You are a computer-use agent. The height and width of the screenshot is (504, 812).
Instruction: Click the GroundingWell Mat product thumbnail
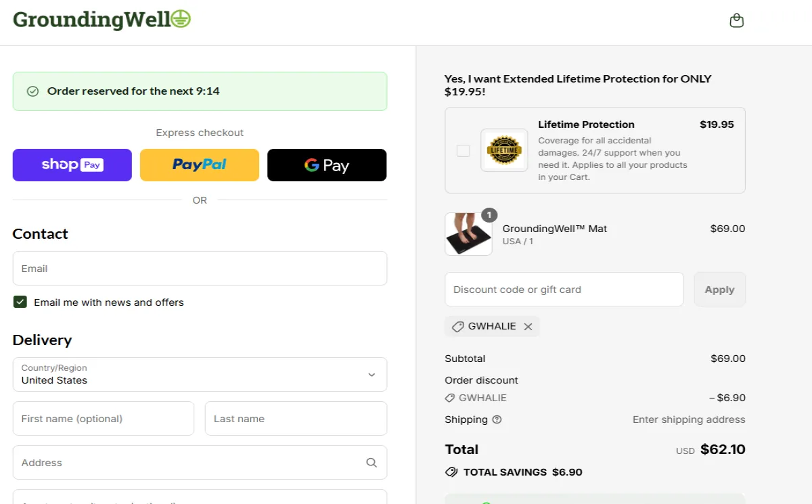pos(468,233)
